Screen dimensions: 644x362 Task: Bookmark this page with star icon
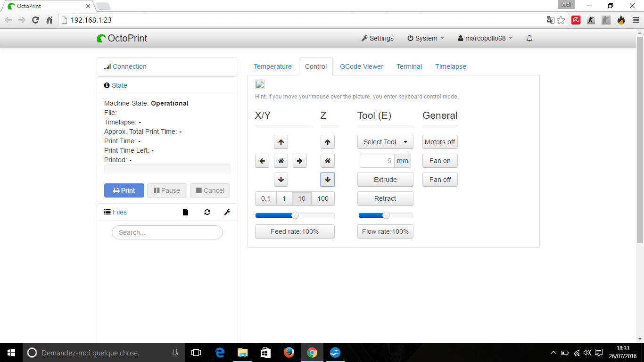(x=561, y=20)
